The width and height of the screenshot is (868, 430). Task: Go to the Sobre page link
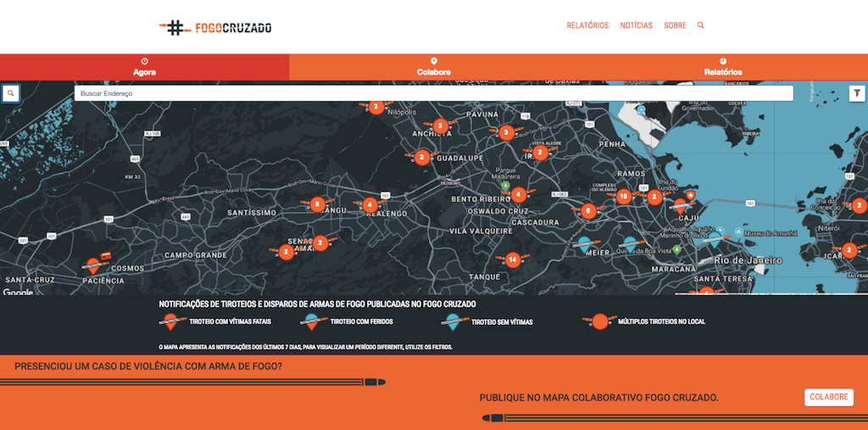coord(675,25)
